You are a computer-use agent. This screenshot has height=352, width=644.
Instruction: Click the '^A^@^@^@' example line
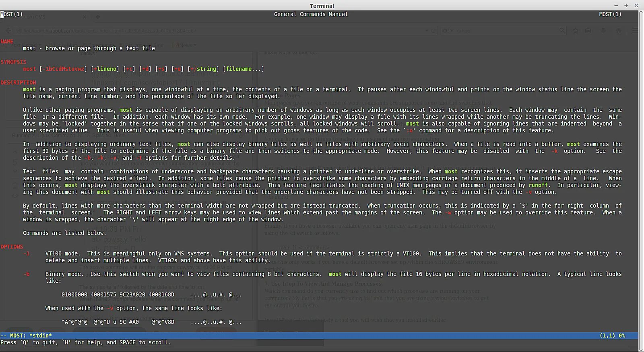[x=152, y=322]
